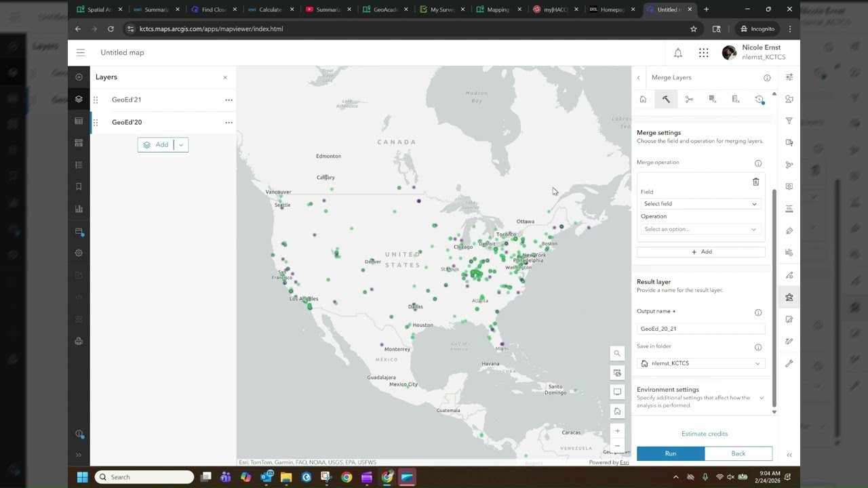Click the Add layer button
This screenshot has height=488, width=868.
tap(156, 145)
